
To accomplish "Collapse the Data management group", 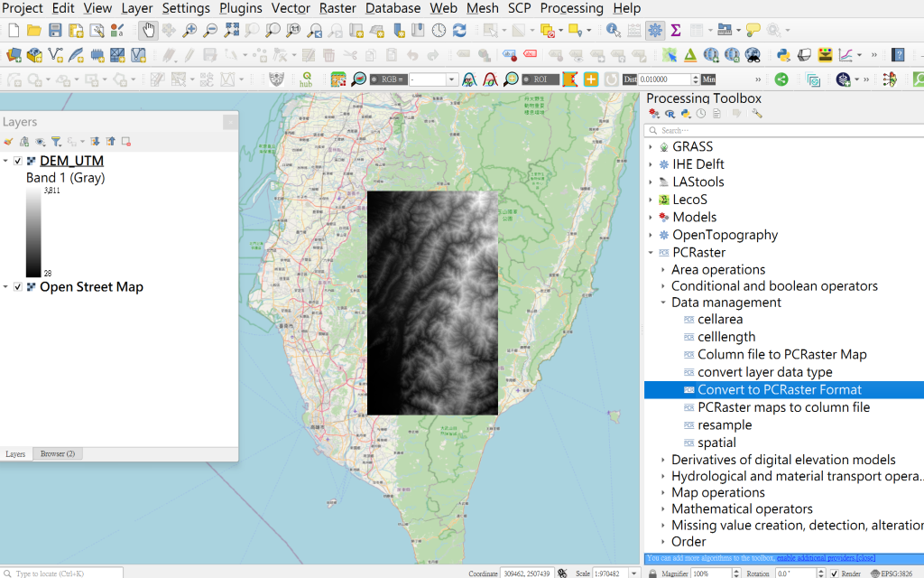I will tap(663, 303).
